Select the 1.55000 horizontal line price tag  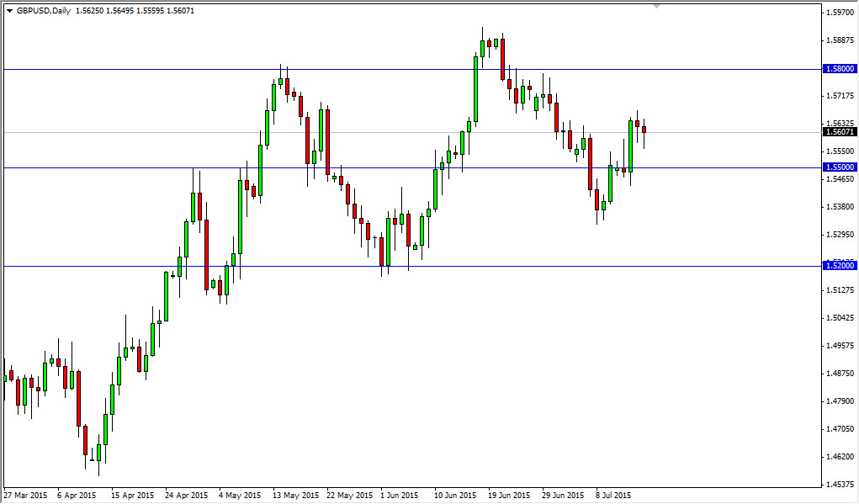pyautogui.click(x=838, y=167)
